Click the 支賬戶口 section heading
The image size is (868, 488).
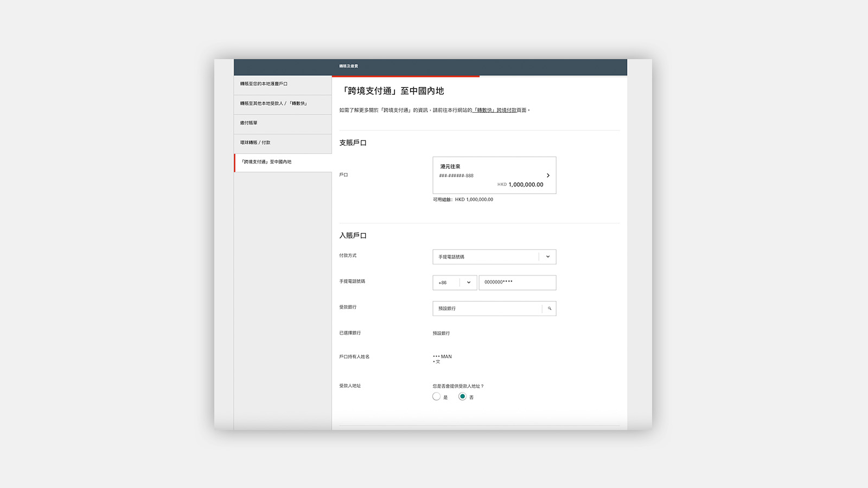pyautogui.click(x=353, y=143)
